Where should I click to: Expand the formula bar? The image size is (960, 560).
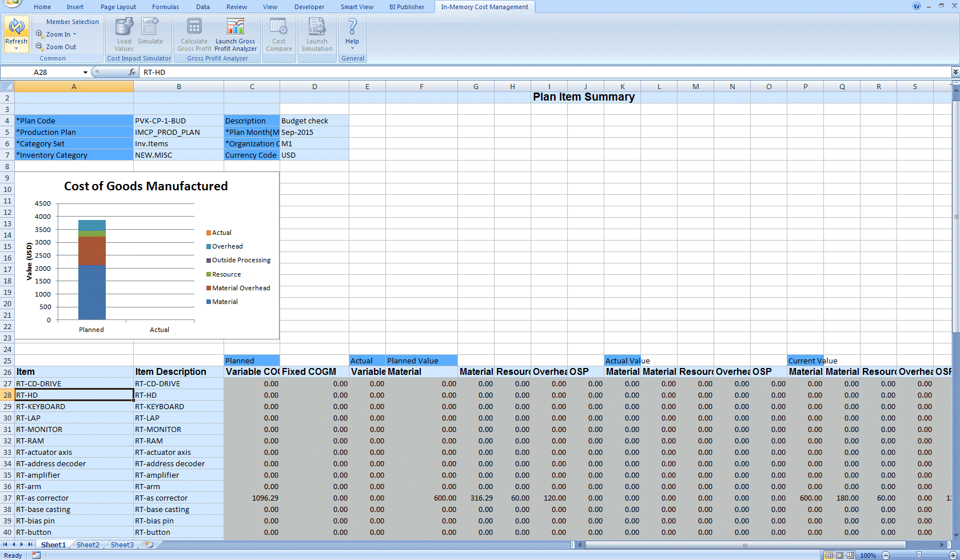point(955,72)
